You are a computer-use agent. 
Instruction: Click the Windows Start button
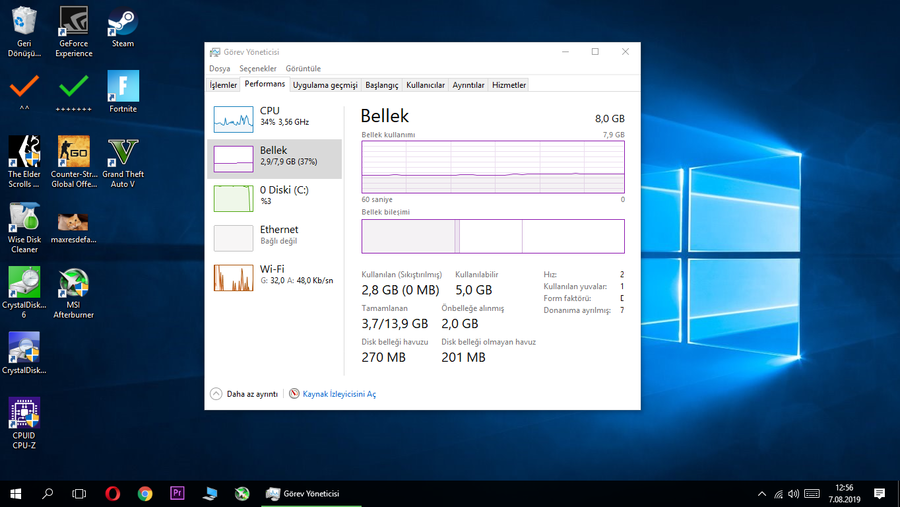pyautogui.click(x=16, y=493)
